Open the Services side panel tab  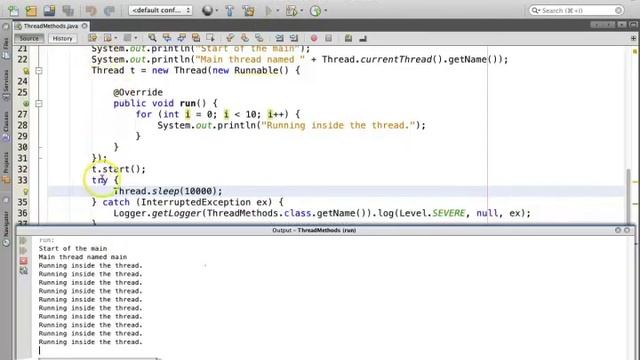coord(6,84)
